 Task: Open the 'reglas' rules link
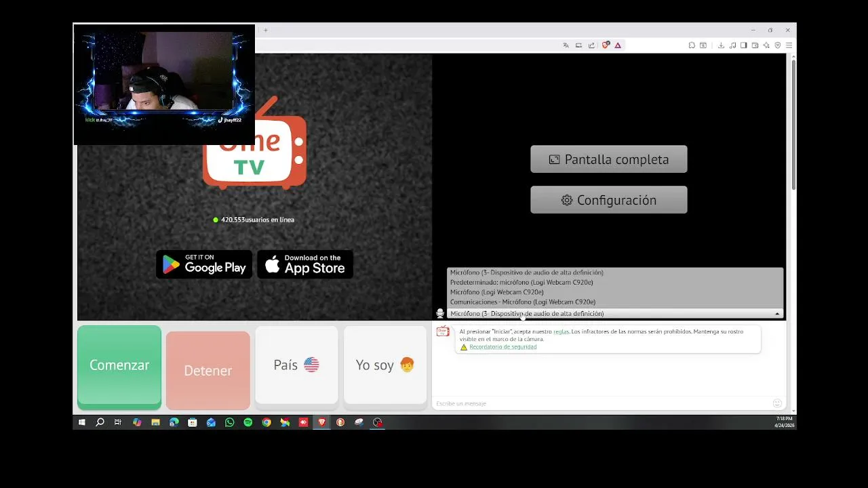coord(561,331)
